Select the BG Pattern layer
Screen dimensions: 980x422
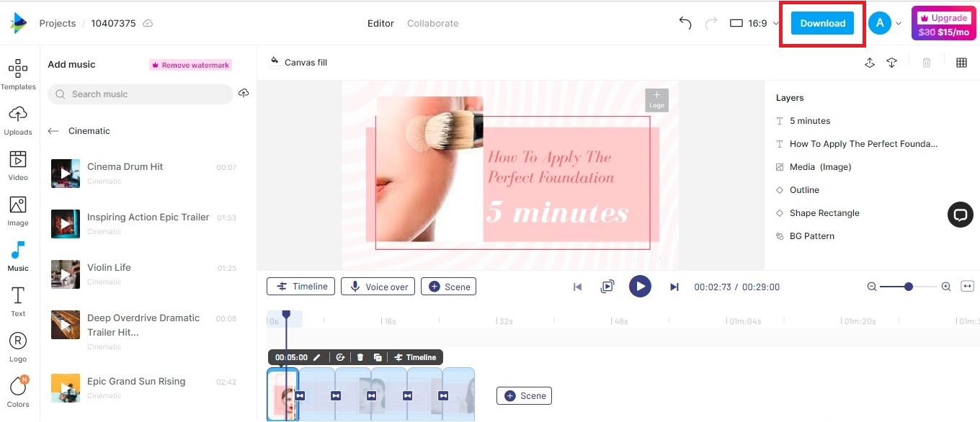811,235
